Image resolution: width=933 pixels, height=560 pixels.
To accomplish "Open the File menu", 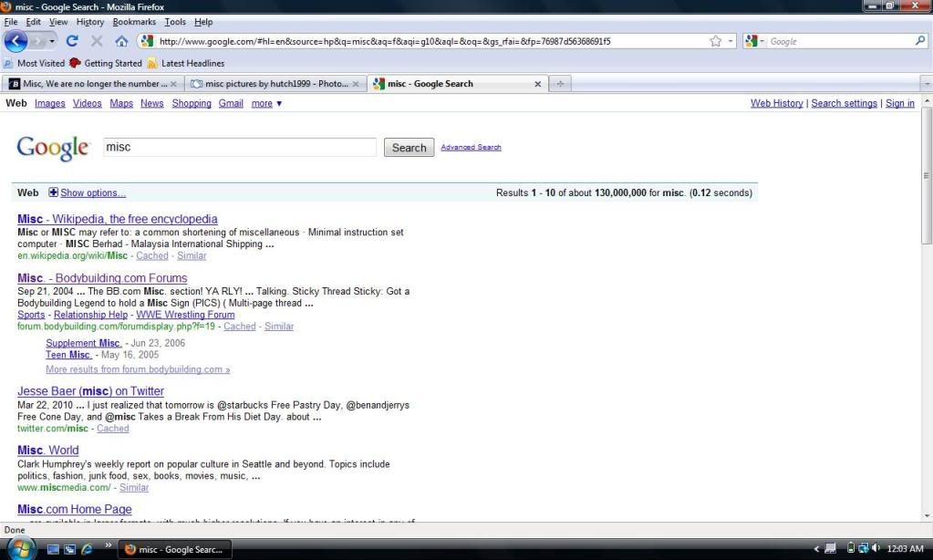I will point(11,21).
